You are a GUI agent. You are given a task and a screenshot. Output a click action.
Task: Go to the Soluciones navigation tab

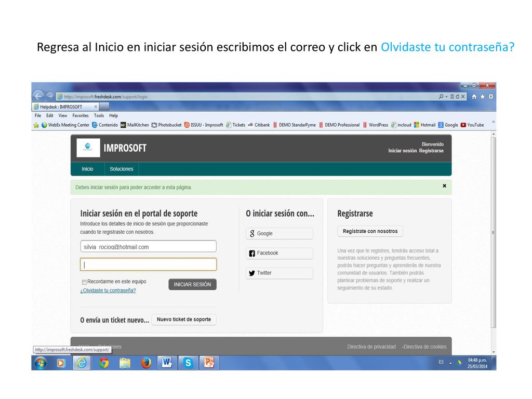coord(122,169)
